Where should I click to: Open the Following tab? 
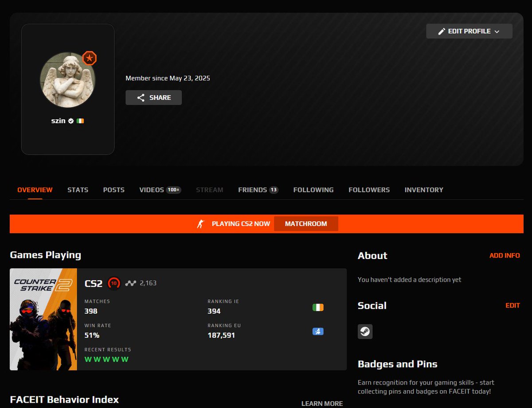tap(313, 190)
